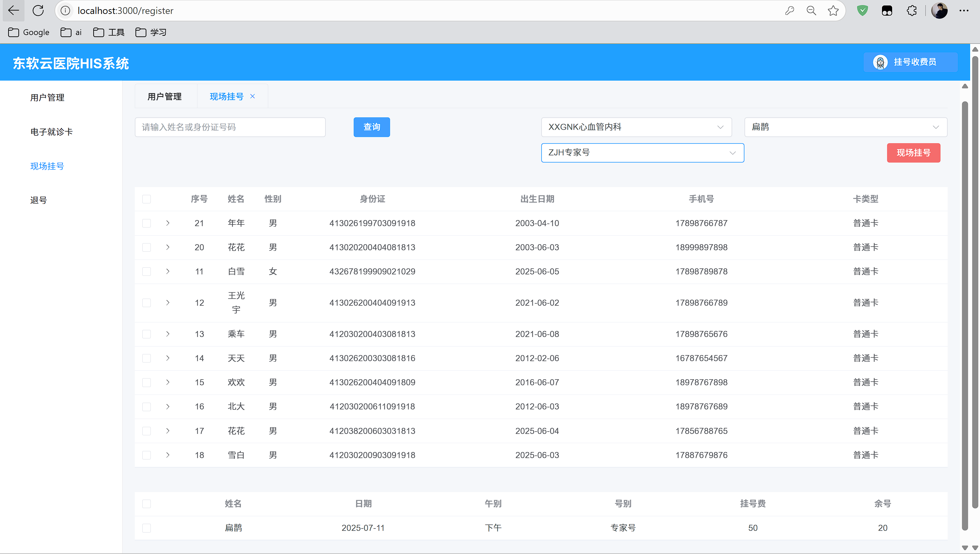The height and width of the screenshot is (554, 980).
Task: Open 电子就诊卡 in the sidebar menu
Action: (51, 132)
